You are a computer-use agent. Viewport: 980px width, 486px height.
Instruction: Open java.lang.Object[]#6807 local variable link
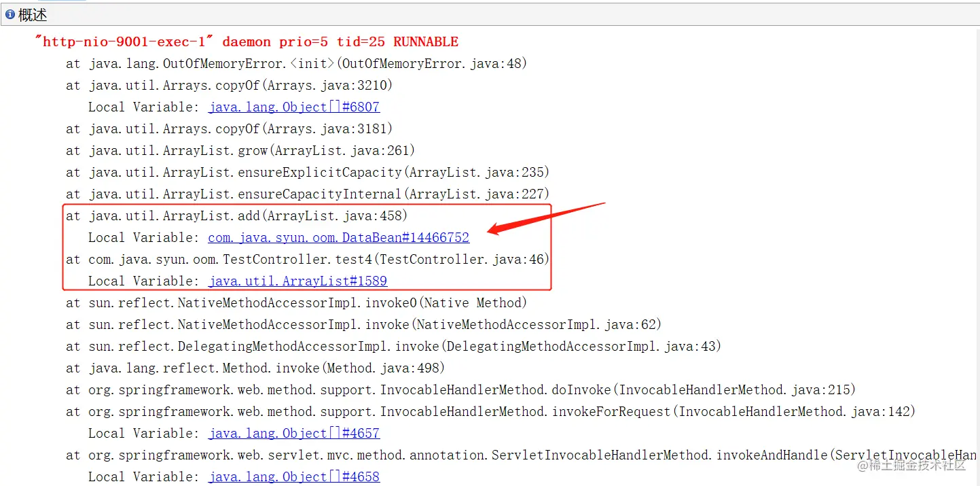click(x=294, y=107)
